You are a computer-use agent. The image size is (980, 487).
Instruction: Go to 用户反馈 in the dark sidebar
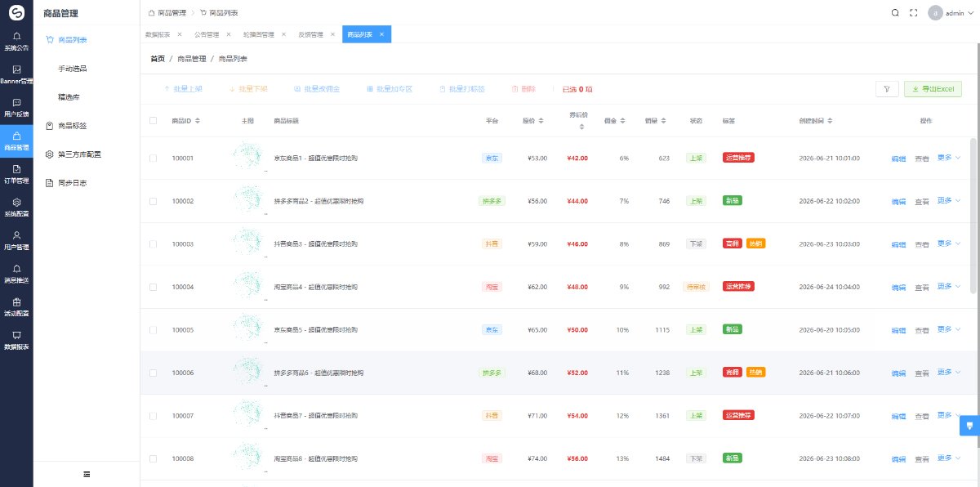[16, 108]
